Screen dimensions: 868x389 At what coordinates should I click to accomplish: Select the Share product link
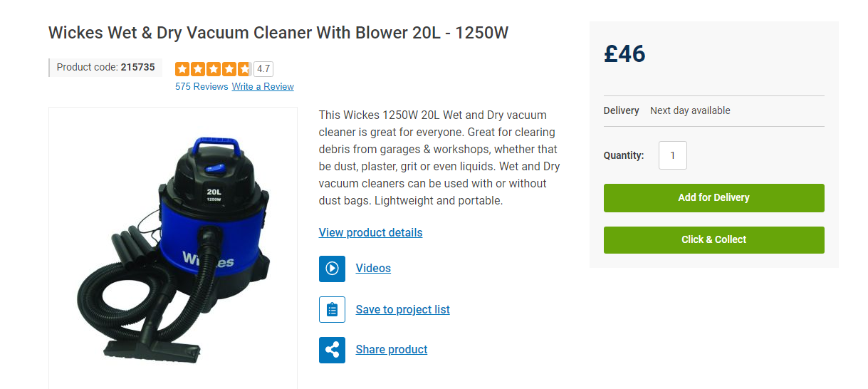coord(392,349)
